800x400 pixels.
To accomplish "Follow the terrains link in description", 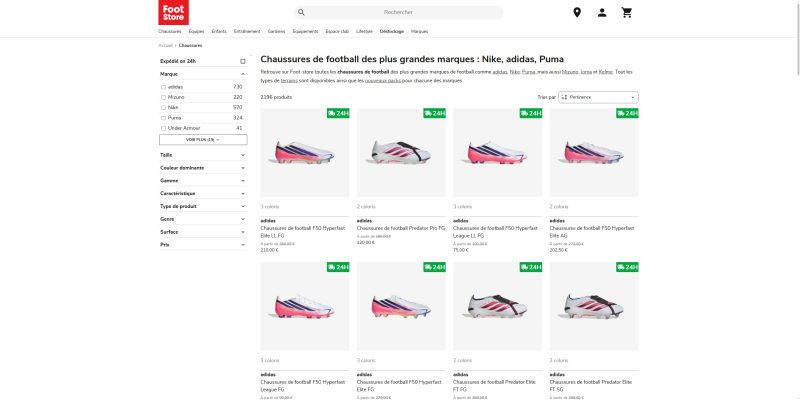I will (x=289, y=81).
